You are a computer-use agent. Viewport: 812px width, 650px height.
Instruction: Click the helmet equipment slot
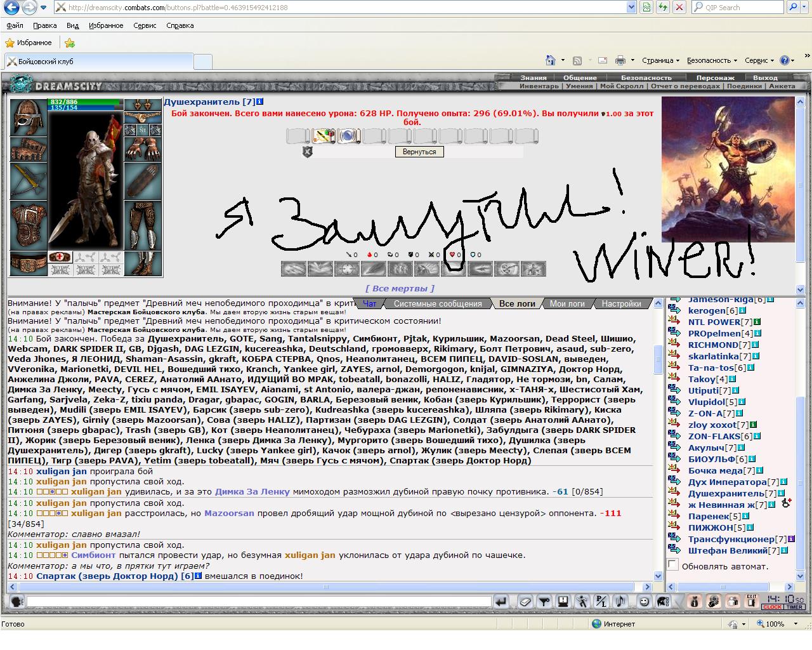(x=28, y=117)
